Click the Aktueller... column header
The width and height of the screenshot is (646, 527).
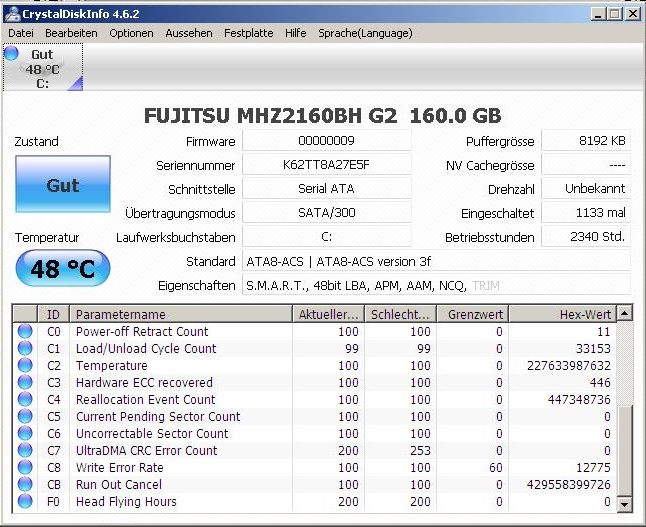[328, 314]
